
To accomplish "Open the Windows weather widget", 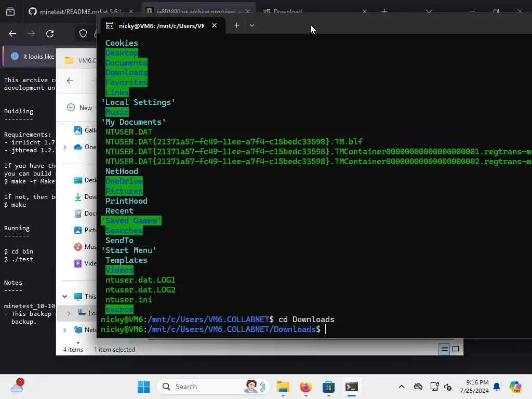I will 17,387.
